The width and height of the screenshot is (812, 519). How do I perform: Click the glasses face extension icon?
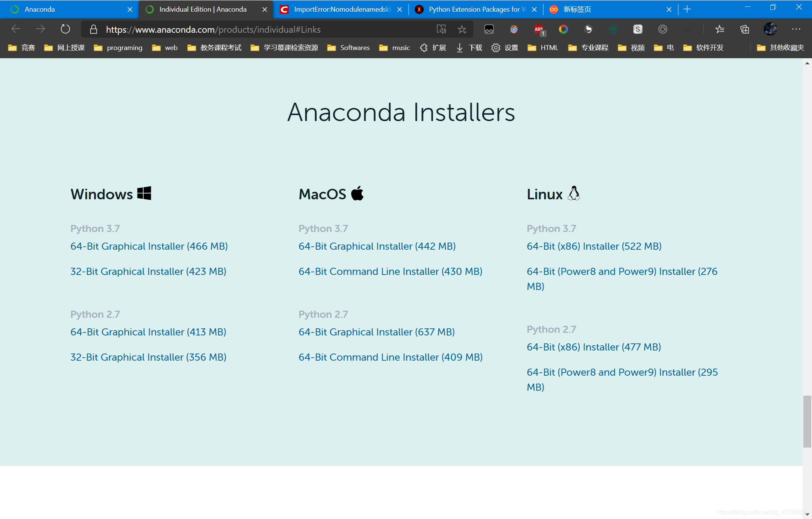(514, 29)
